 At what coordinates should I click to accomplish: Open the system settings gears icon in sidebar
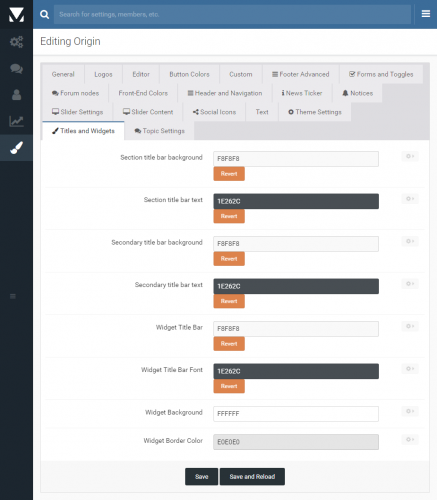click(16, 42)
